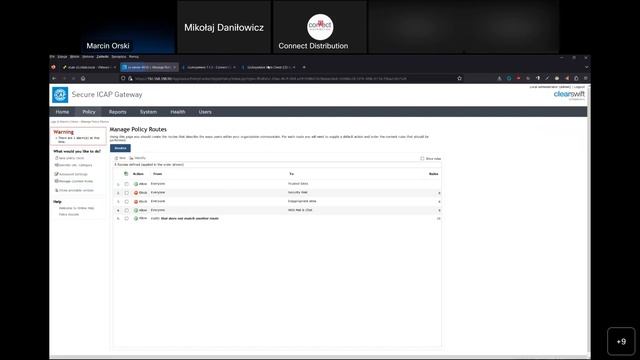Image resolution: width=640 pixels, height=360 pixels.
Task: Open the Policy tab in the gateway navigation
Action: (x=89, y=112)
